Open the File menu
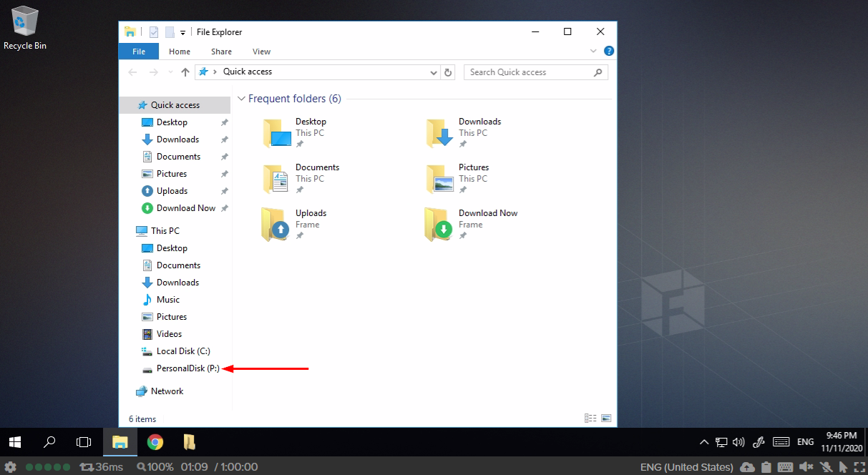 point(139,52)
